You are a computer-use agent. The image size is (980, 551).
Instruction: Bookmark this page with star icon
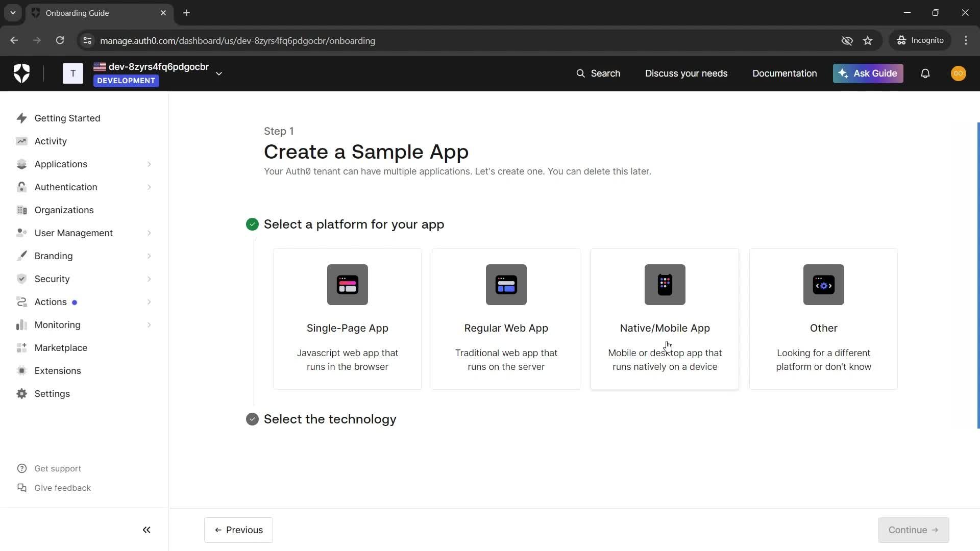[x=868, y=40]
